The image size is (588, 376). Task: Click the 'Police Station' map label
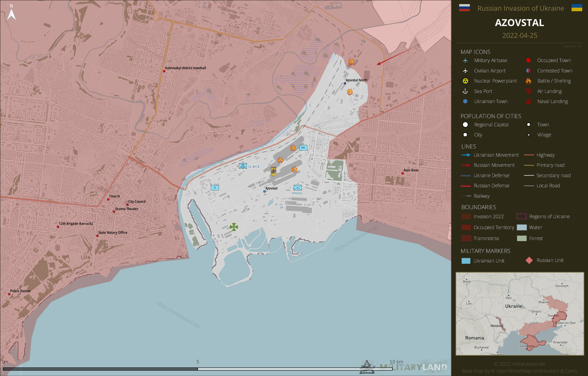(x=20, y=291)
